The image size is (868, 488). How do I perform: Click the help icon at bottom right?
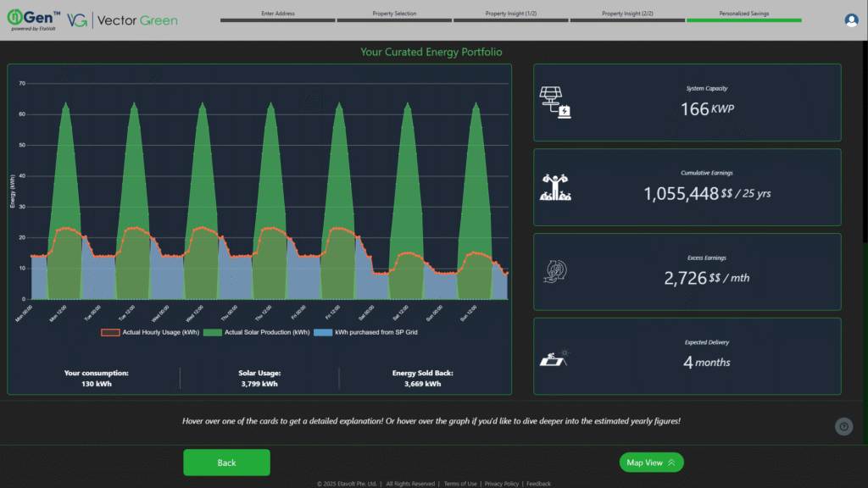[x=843, y=427]
